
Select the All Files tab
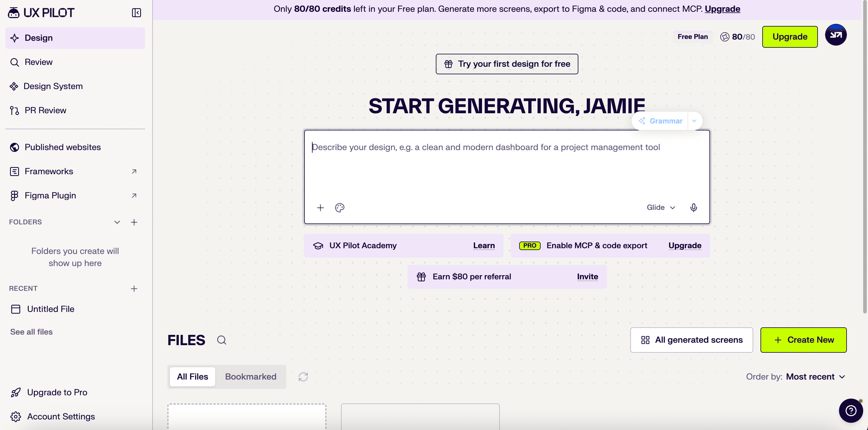click(x=192, y=377)
